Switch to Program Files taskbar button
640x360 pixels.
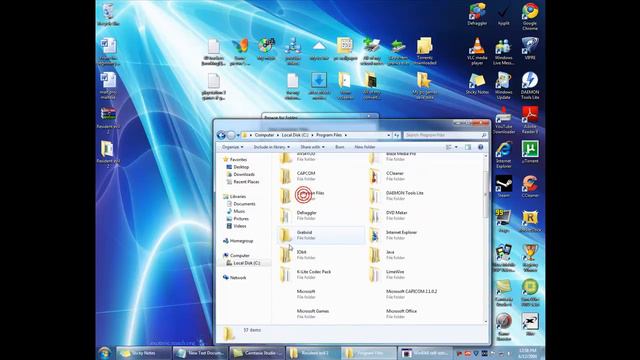coord(369,353)
